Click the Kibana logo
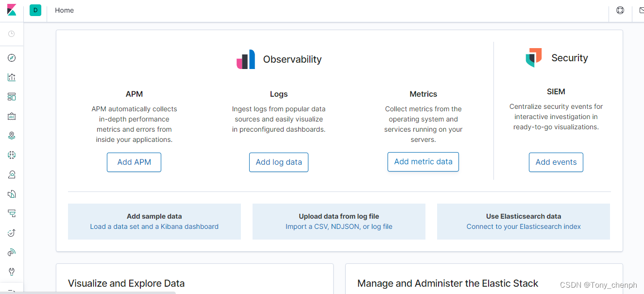The image size is (644, 294). pos(12,10)
